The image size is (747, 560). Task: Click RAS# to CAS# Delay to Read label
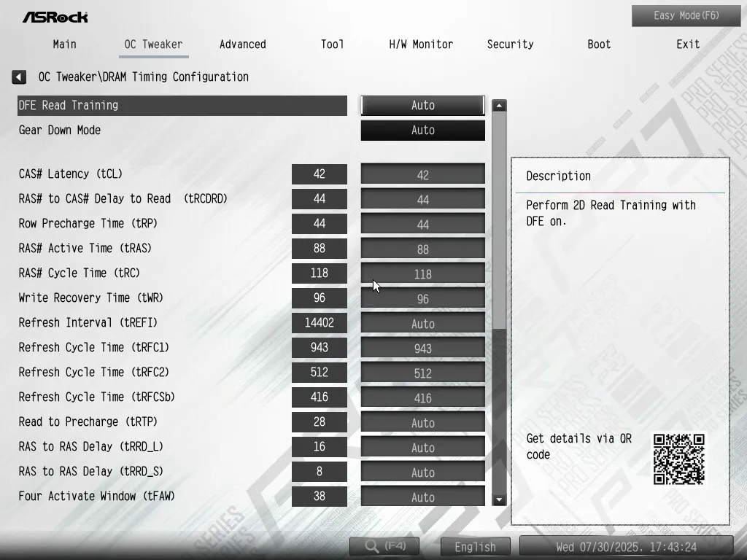[x=123, y=198]
